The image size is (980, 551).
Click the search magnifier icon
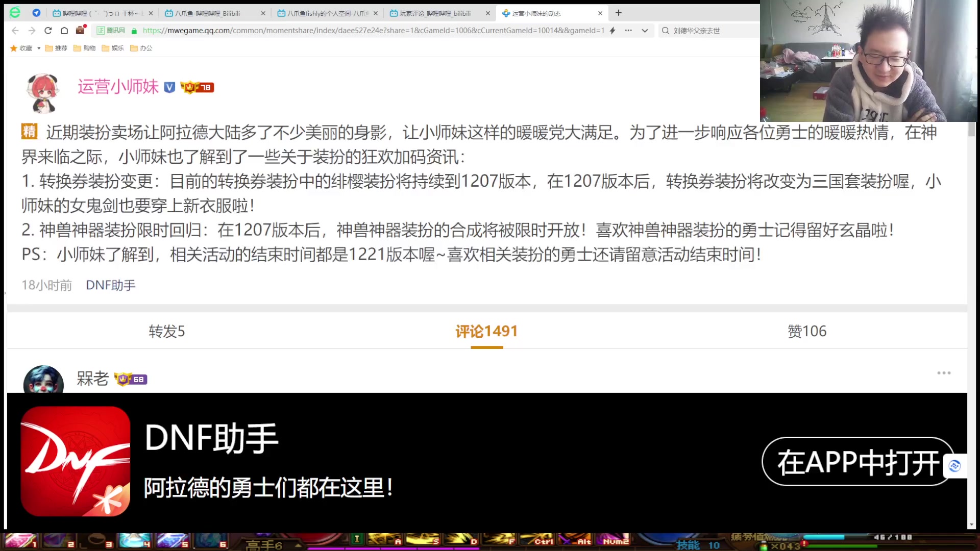click(665, 31)
